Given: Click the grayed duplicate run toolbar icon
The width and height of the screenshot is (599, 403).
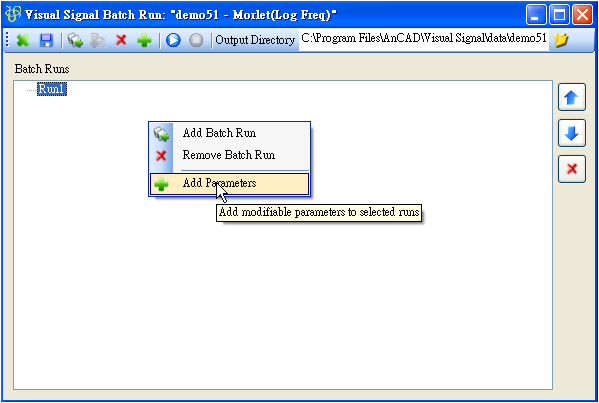Looking at the screenshot, I should click(98, 40).
